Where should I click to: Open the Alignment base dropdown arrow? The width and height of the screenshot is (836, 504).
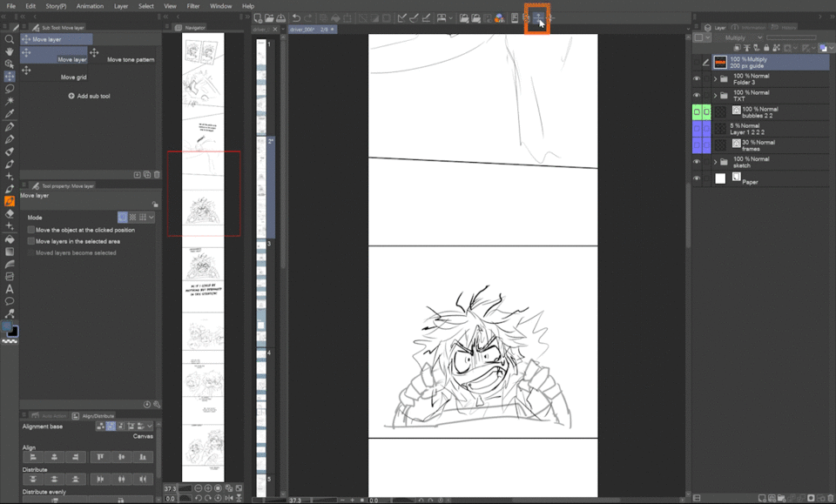(x=150, y=427)
